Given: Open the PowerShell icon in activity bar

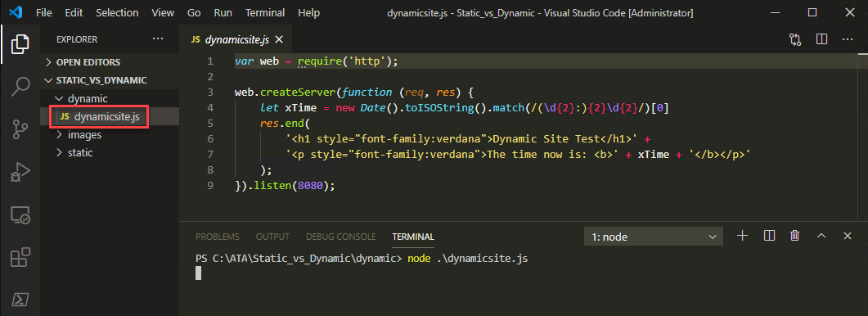Looking at the screenshot, I should click(20, 300).
